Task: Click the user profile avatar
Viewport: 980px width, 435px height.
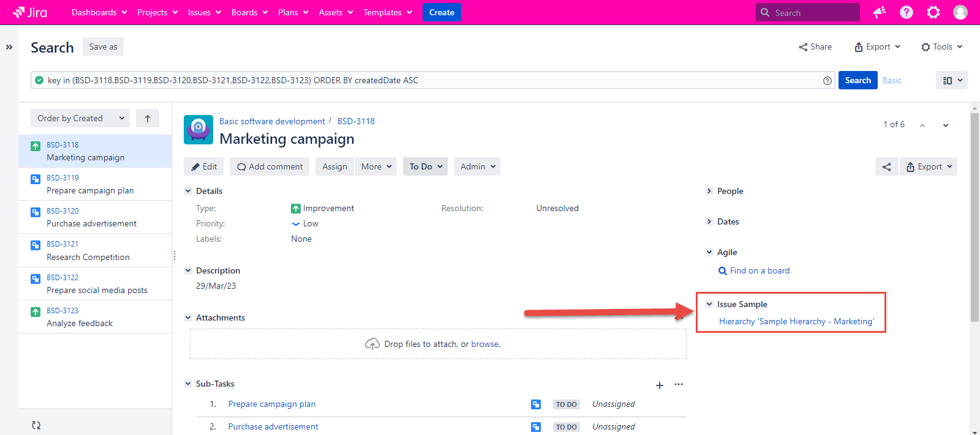Action: coord(960,12)
